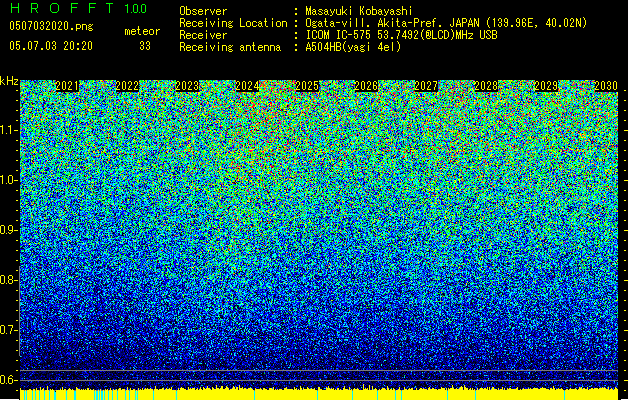This screenshot has width=629, height=400.
Task: Click the 0.6 kHz axis label
Action: (x=9, y=380)
